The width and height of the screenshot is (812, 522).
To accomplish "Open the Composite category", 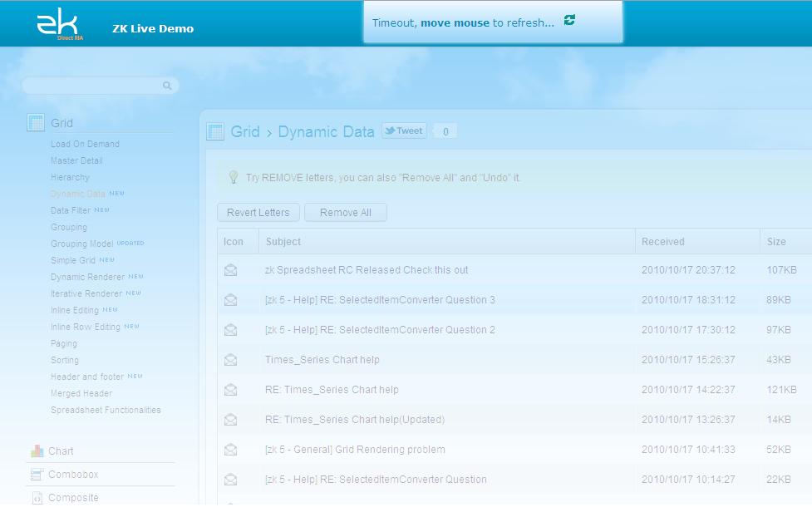I will pos(73,498).
